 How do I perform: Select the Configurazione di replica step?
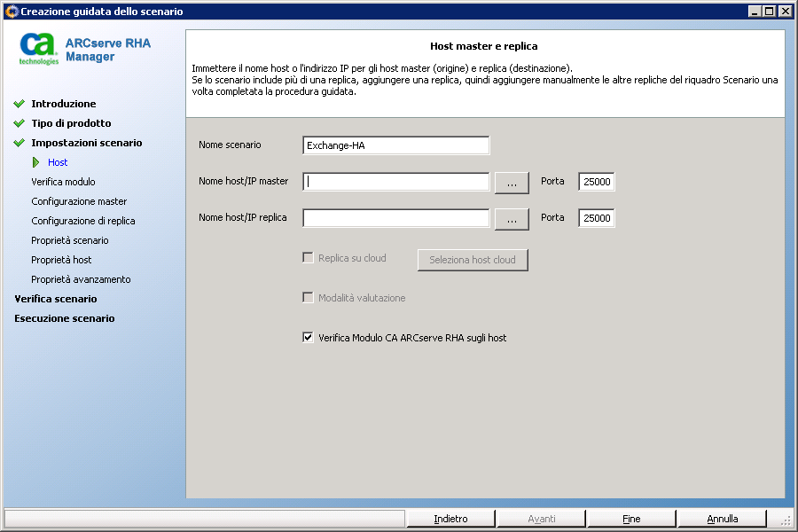tap(83, 221)
